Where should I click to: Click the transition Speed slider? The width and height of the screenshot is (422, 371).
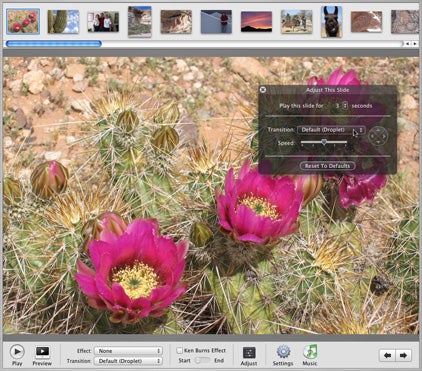(x=324, y=143)
